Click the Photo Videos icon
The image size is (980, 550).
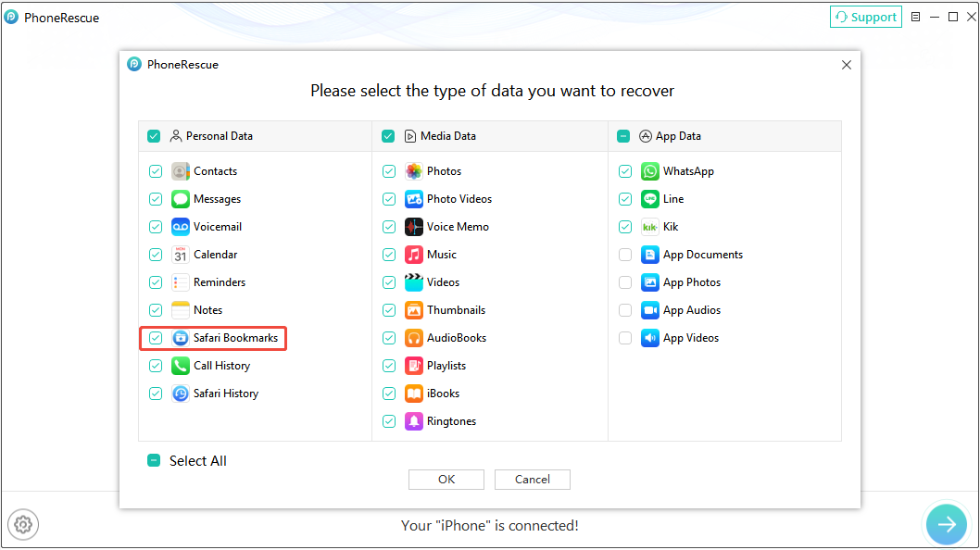tap(414, 199)
